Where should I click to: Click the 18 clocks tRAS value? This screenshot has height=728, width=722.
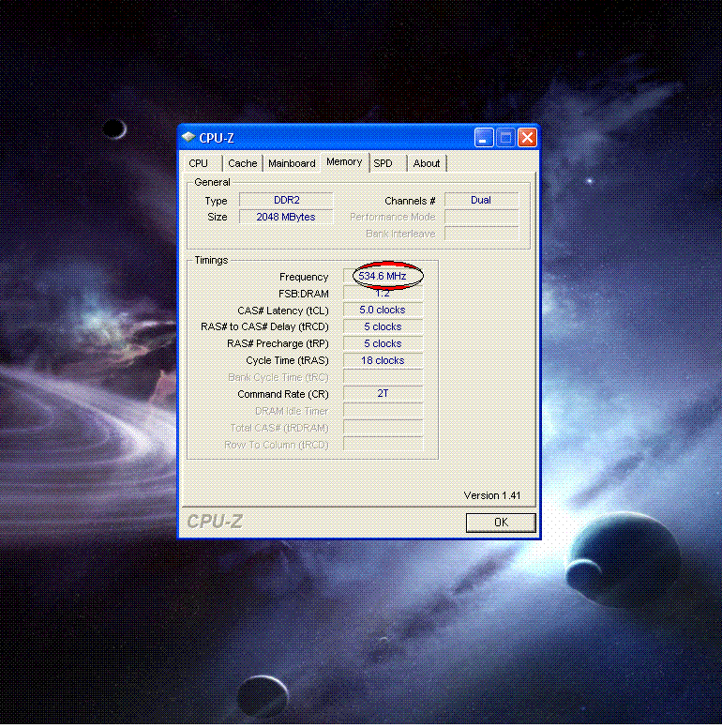click(x=383, y=360)
